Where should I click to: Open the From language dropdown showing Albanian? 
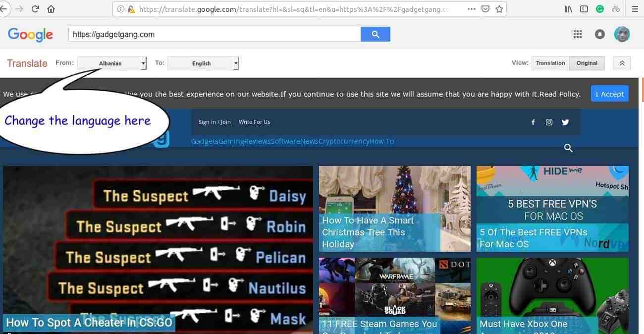click(x=112, y=63)
